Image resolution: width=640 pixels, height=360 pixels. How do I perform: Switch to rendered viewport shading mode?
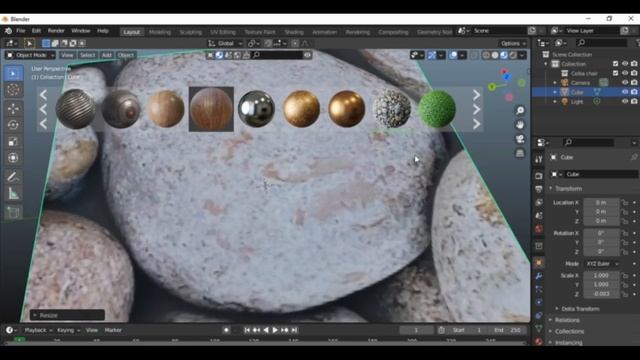(x=513, y=55)
